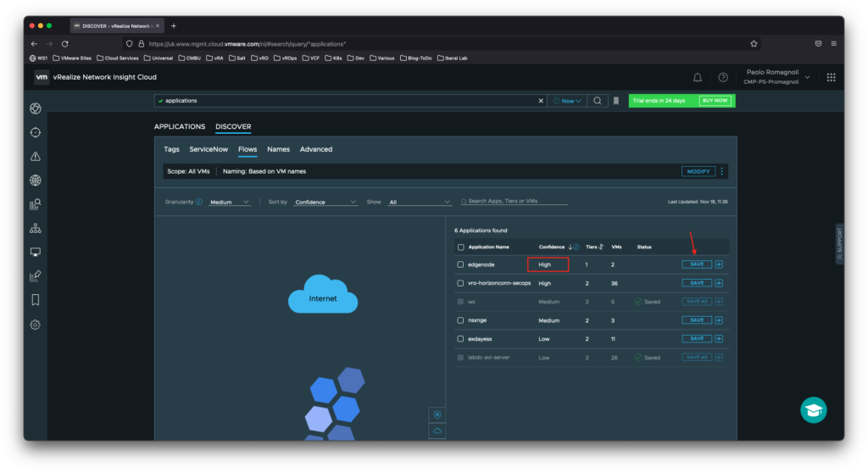Screen dimensions: 868x472
Task: Open the Granularity Medium dropdown
Action: pyautogui.click(x=229, y=202)
